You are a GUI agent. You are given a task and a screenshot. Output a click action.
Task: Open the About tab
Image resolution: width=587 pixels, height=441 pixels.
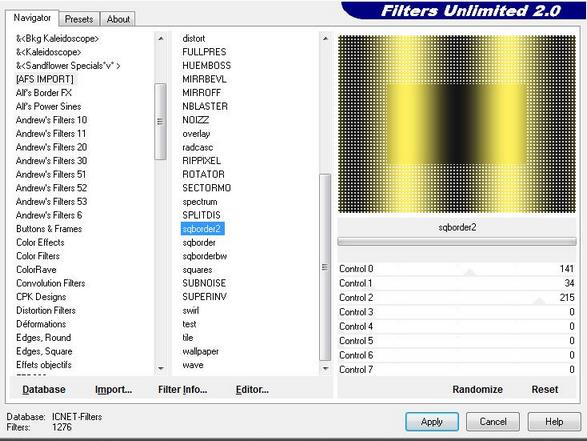(118, 19)
